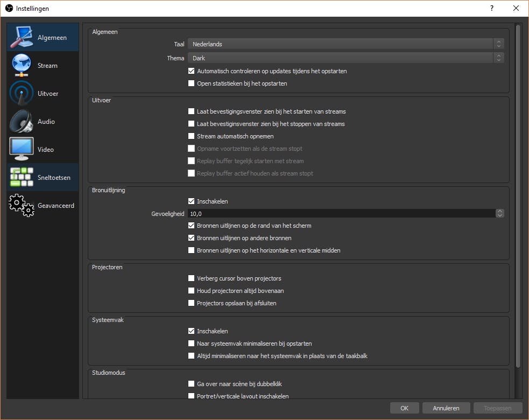Click the vertical settings scrollbar

point(518,194)
